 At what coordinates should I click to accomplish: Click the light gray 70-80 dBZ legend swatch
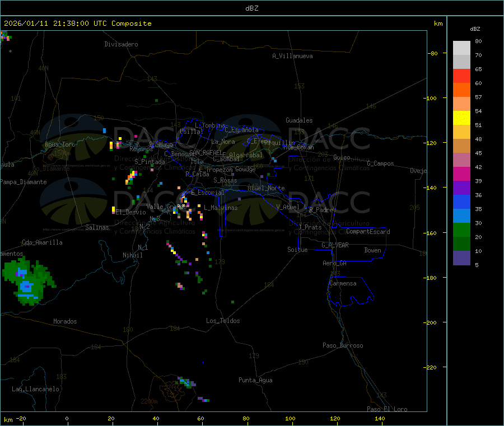pos(461,48)
